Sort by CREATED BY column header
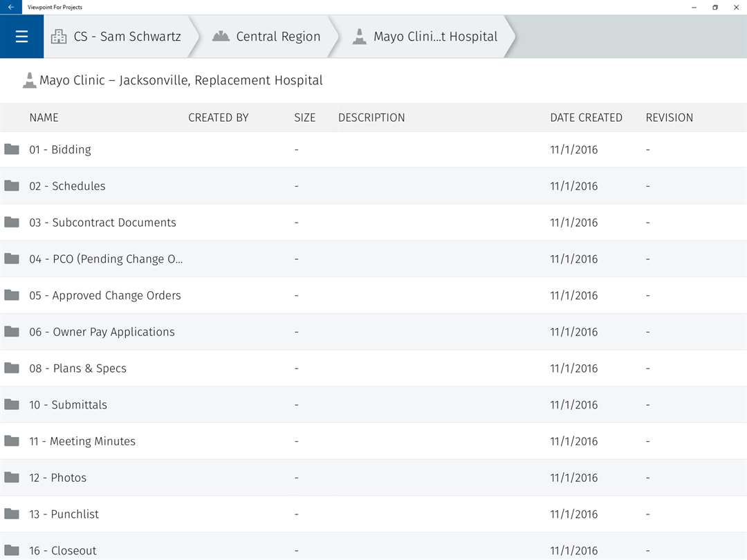747x560 pixels. [218, 118]
